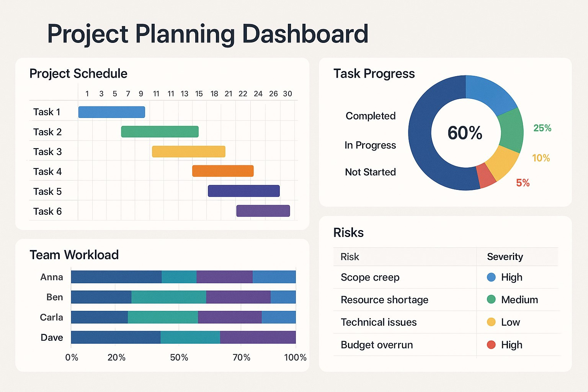The height and width of the screenshot is (392, 588).
Task: Click the yellow Task 3 schedule bar
Action: 188,152
